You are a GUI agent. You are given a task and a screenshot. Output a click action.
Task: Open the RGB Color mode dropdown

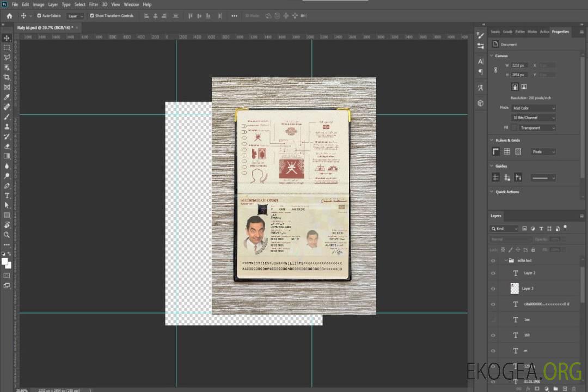533,108
